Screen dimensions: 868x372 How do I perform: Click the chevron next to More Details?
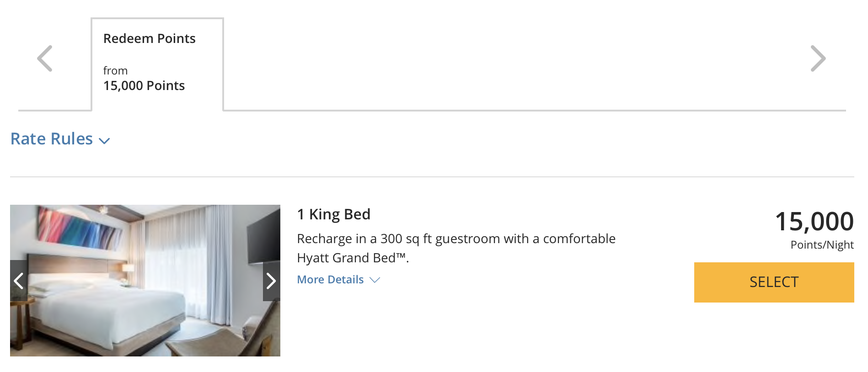tap(375, 280)
